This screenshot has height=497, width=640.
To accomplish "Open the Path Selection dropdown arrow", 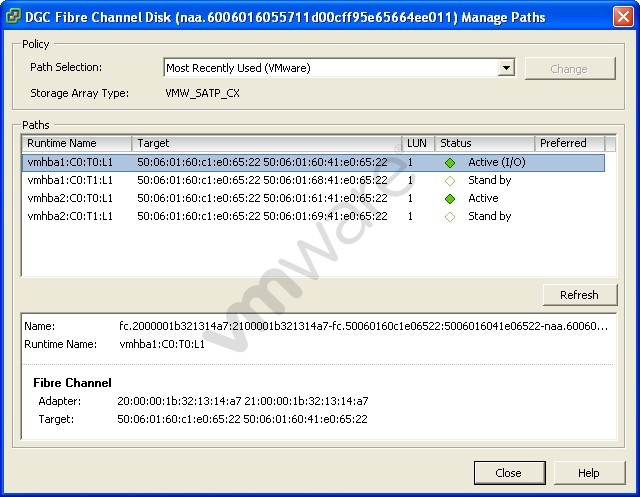I will click(x=506, y=68).
